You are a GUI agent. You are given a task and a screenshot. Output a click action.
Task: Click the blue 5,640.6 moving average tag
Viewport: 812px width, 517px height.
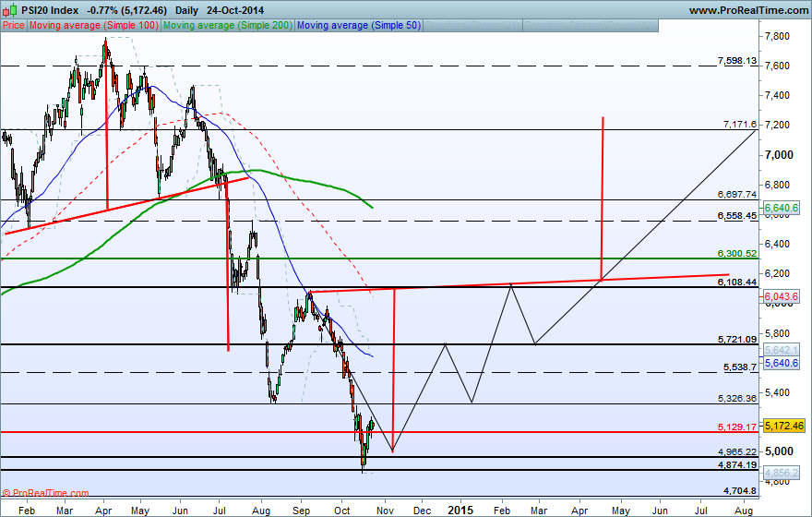[x=782, y=363]
